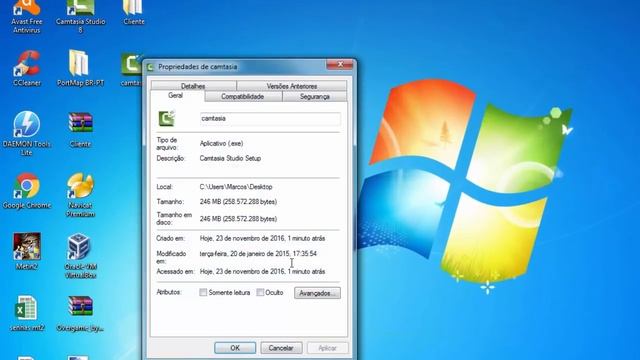Viewport: 640px width, 360px height.
Task: Select the Metin2 desktop shortcut
Action: pos(27,252)
